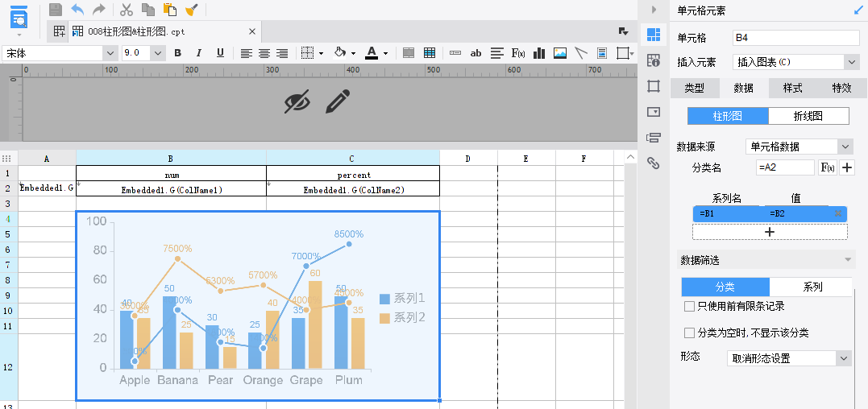
Task: Open the tab list dropdown at the right
Action: [x=623, y=31]
